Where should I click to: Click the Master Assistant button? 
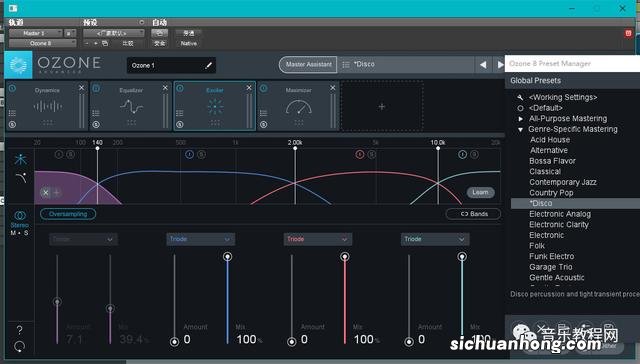[x=309, y=64]
